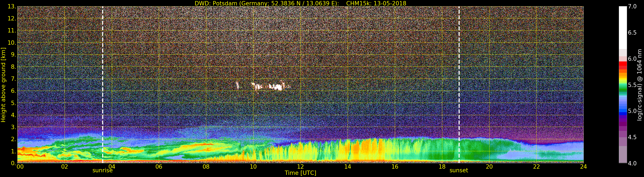Viewport: 644px width, 177px height.
Task: Click the white dashed sunrise marker line
Action: coord(103,85)
